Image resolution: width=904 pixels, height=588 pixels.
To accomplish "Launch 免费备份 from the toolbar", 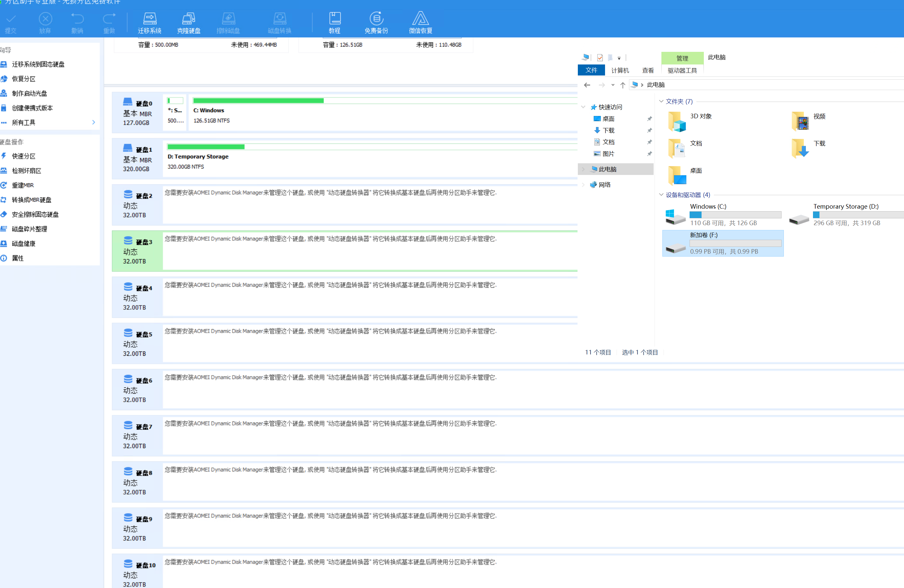I will (376, 23).
